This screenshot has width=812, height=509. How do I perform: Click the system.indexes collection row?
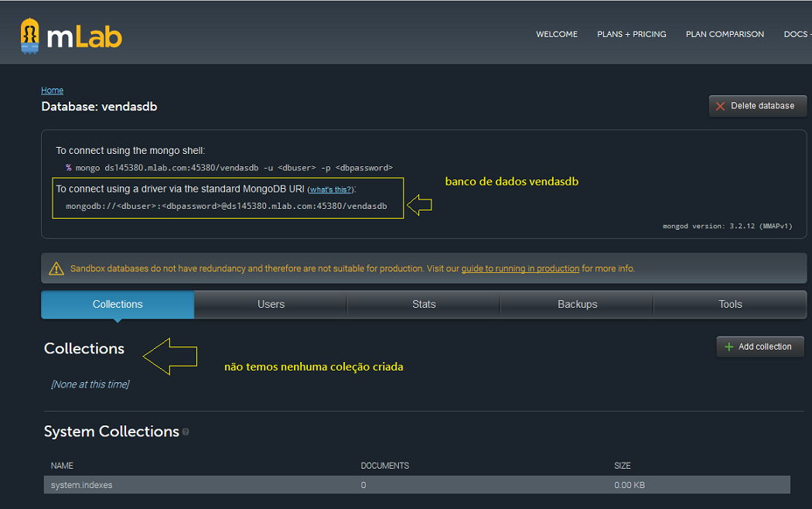417,485
